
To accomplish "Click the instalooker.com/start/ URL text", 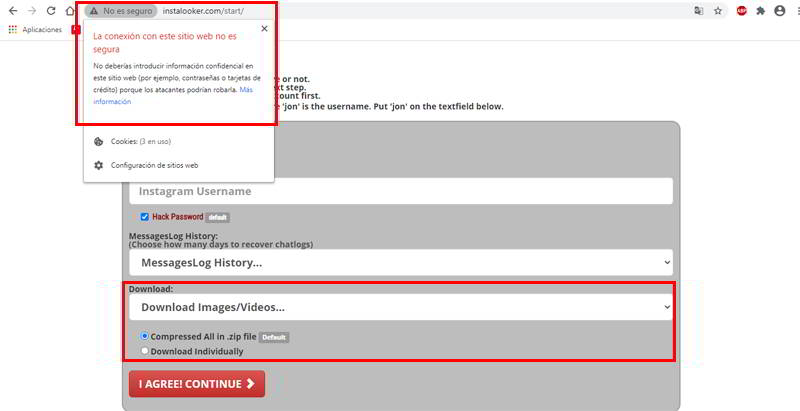I will 203,11.
